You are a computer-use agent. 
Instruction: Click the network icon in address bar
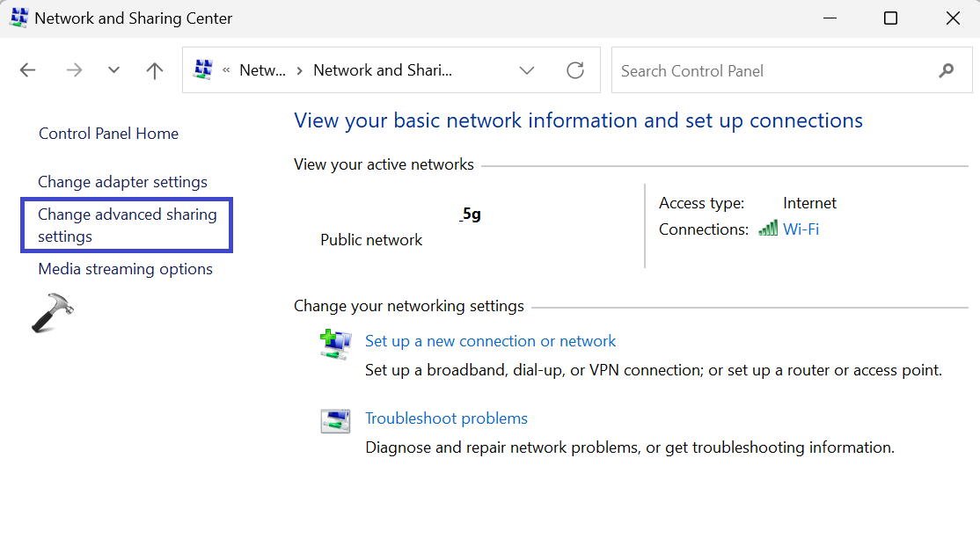(203, 70)
